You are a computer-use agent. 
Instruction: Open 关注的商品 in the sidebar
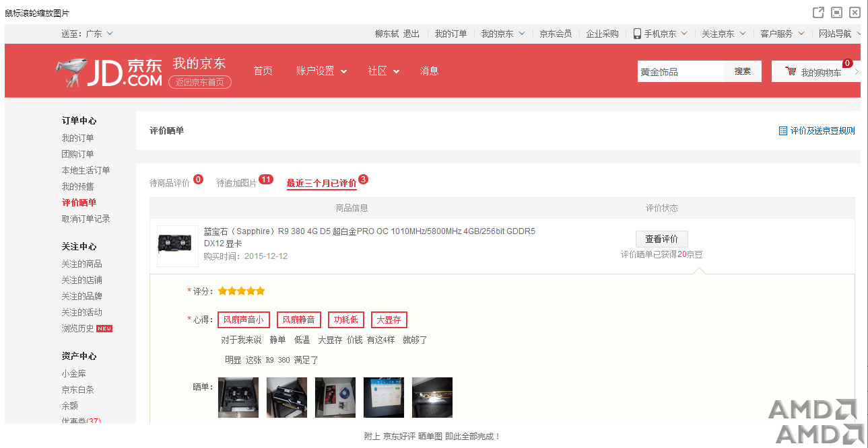pos(82,264)
